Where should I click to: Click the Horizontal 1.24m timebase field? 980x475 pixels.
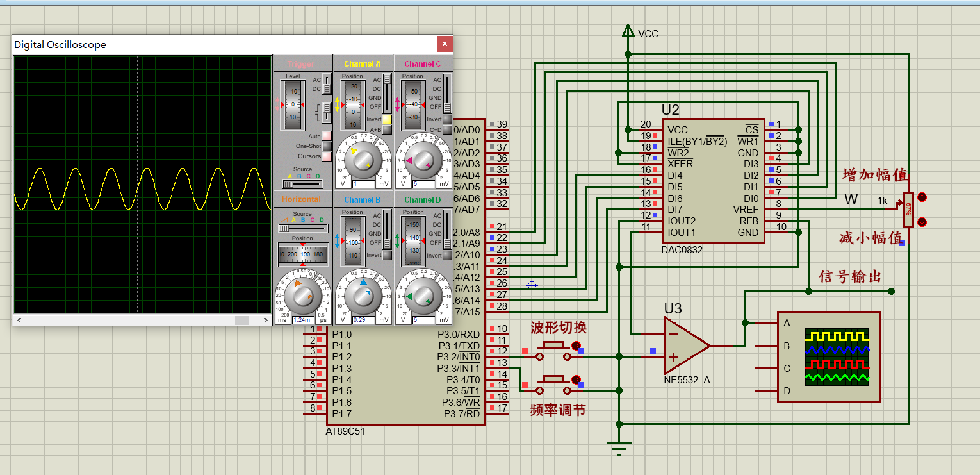302,319
